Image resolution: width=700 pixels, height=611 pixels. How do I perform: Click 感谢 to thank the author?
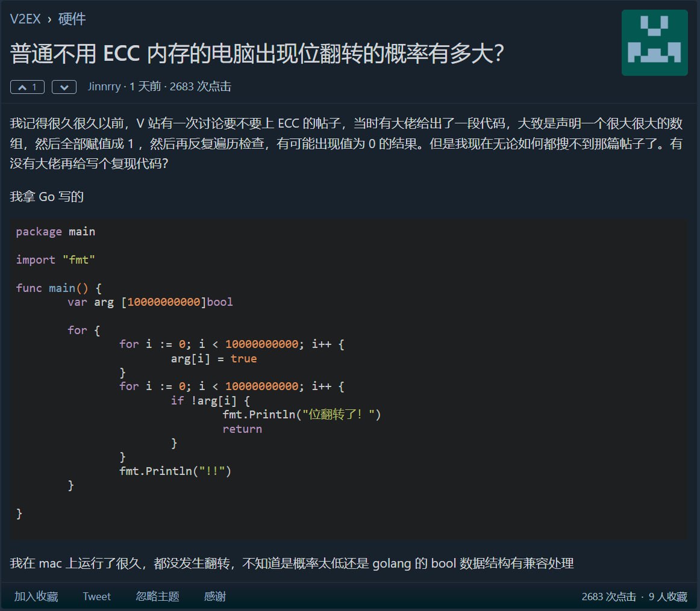[214, 597]
